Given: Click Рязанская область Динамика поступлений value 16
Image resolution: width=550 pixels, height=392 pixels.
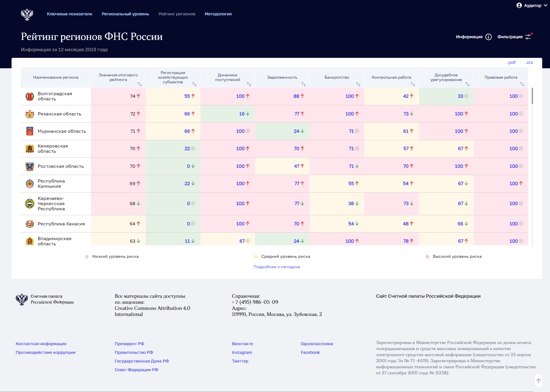Looking at the screenshot, I should point(242,114).
